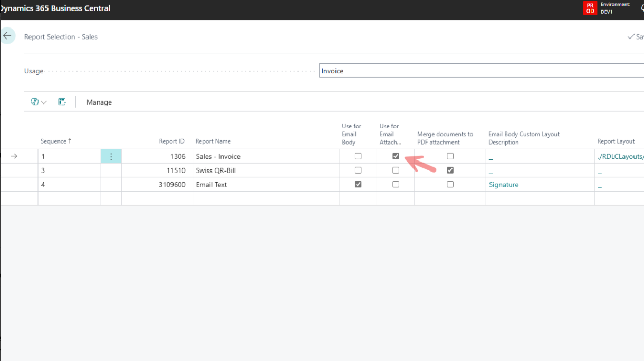Screen dimensions: 644x361
Task: Uncheck Use for Email Body for Email Text
Action: pyautogui.click(x=358, y=185)
